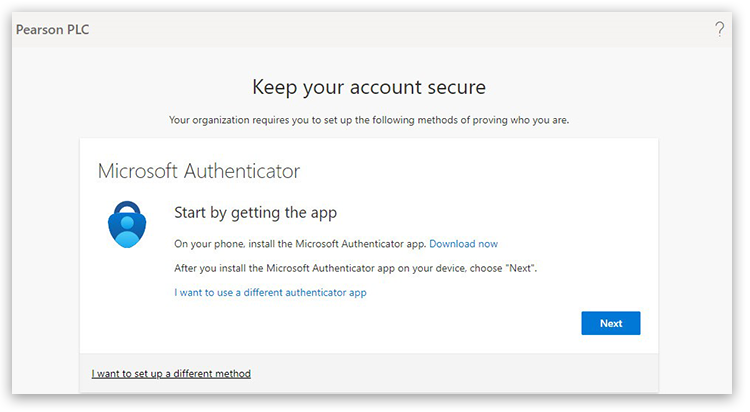Click the Microsoft Authenticator card title
The image size is (750, 412).
[198, 171]
